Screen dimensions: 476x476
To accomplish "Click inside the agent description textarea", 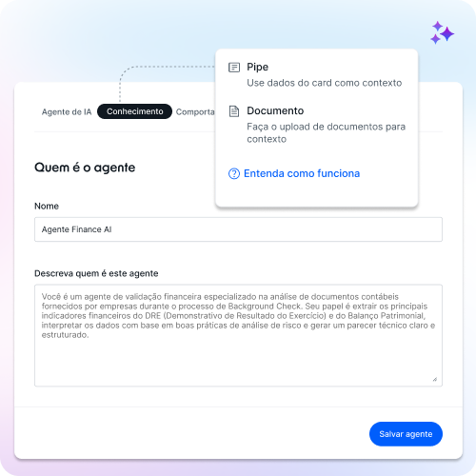I will tap(238, 335).
